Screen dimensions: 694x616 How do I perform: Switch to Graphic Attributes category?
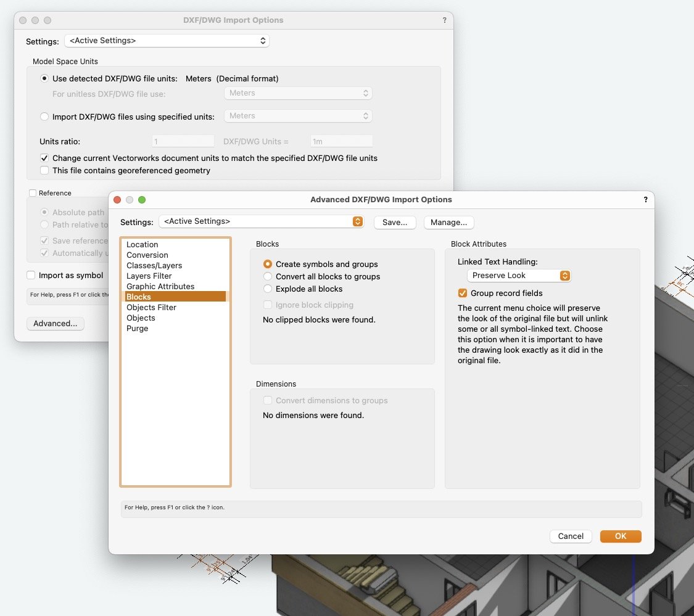pos(160,287)
